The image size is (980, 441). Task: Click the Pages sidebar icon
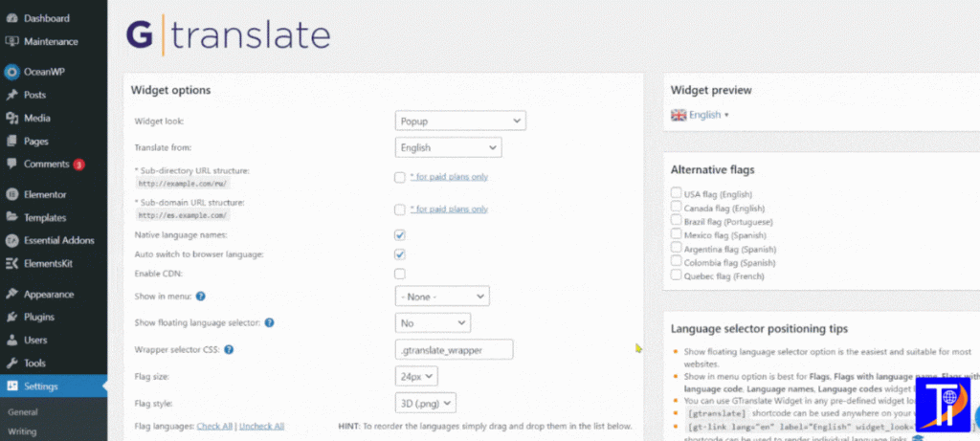11,142
